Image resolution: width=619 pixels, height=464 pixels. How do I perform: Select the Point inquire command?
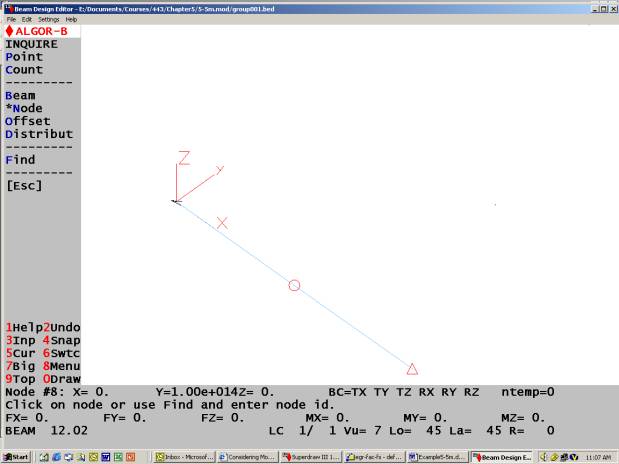click(x=24, y=57)
